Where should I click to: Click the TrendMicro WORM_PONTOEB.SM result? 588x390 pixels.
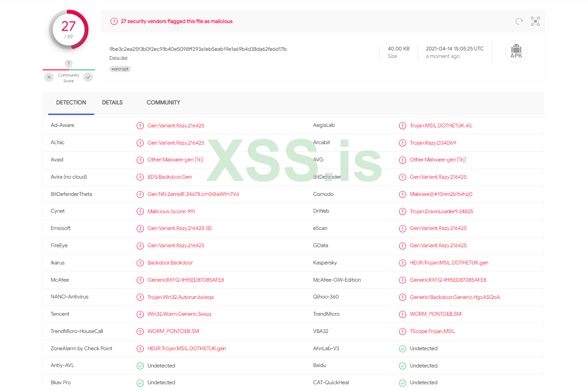pos(435,314)
